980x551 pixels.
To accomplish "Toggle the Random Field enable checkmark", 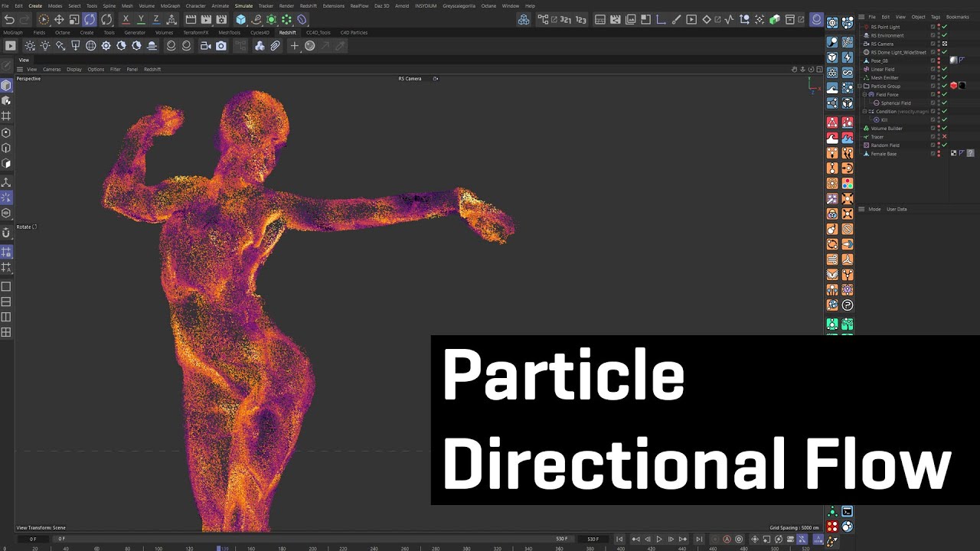I will click(x=945, y=145).
